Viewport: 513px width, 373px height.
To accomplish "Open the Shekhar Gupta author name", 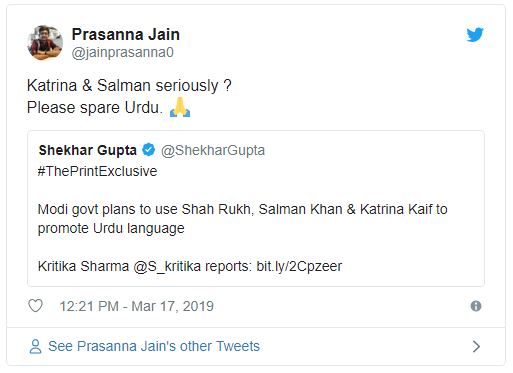I will coord(88,150).
